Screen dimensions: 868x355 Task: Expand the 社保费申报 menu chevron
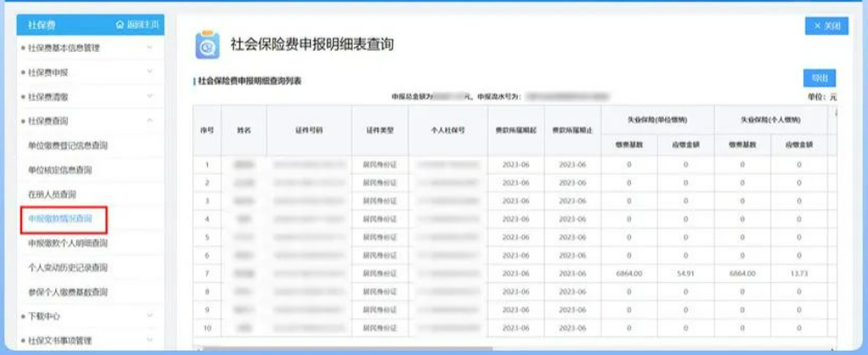coord(149,72)
